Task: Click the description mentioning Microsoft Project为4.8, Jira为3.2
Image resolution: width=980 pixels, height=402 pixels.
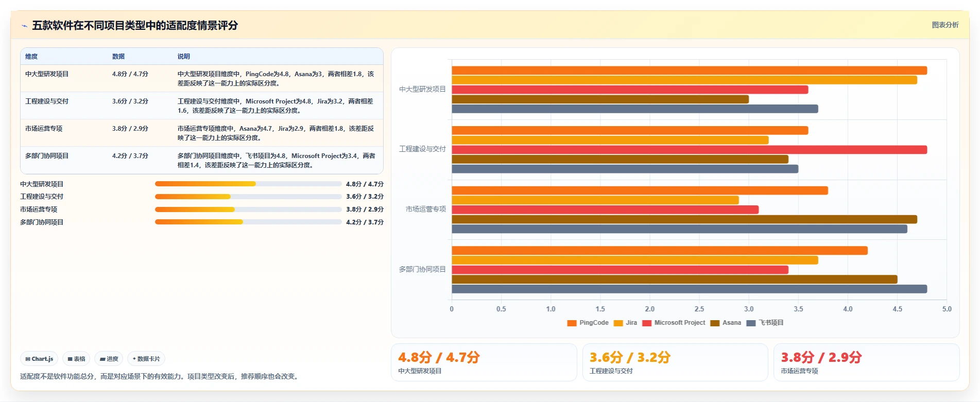Action: pos(276,106)
